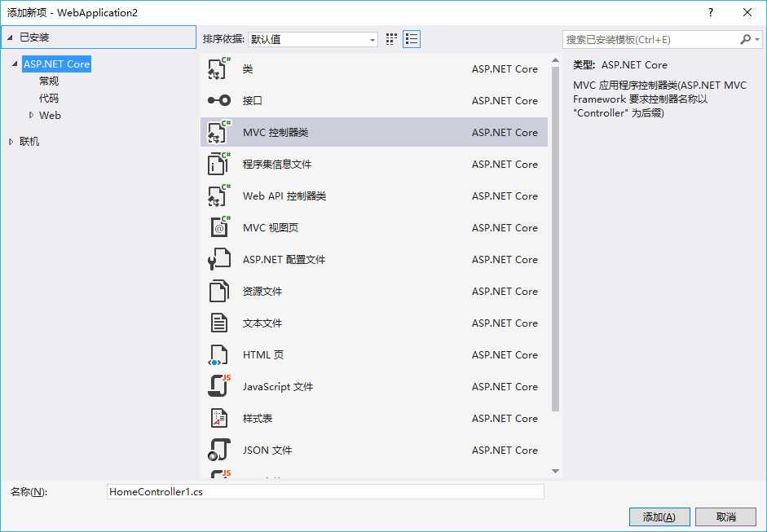Switch to small icons grid view
767x532 pixels.
click(391, 39)
